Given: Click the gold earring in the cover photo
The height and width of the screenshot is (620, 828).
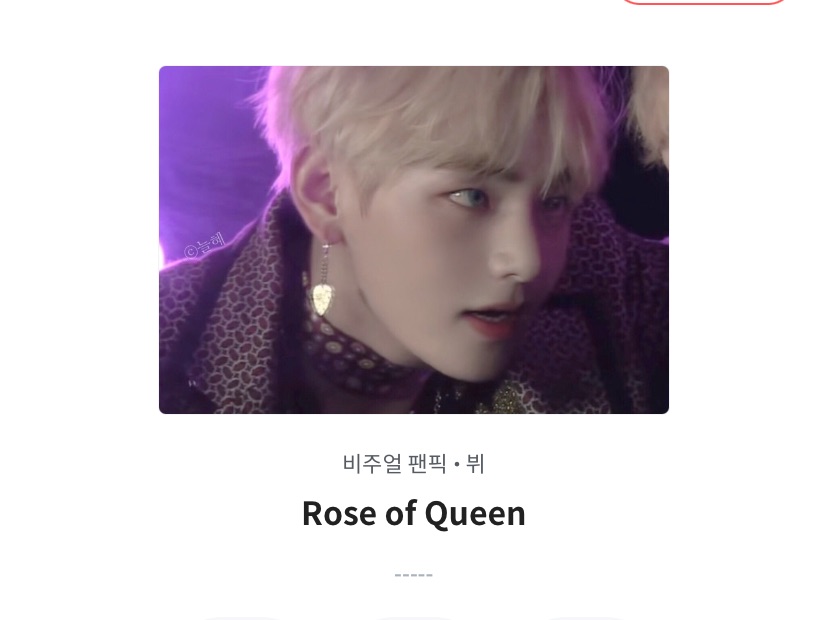Looking at the screenshot, I should point(323,300).
